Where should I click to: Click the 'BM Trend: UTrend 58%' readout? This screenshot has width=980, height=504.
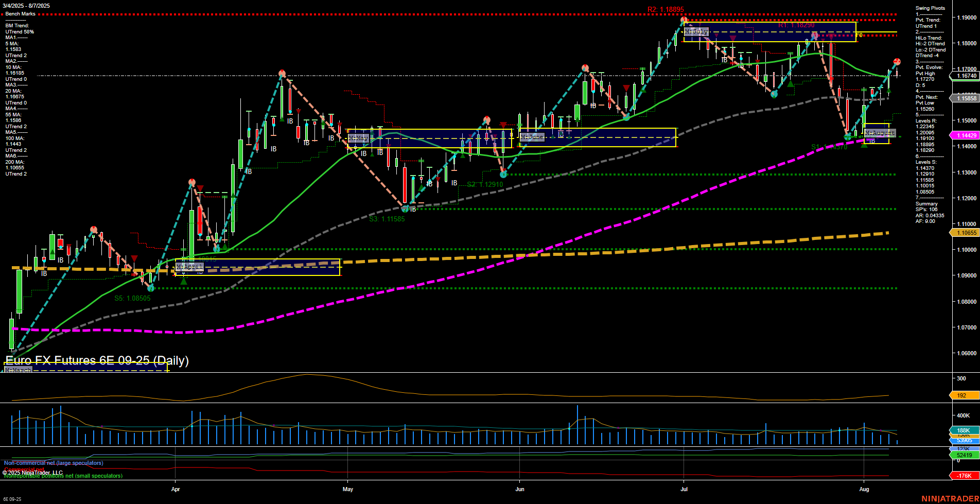(20, 29)
